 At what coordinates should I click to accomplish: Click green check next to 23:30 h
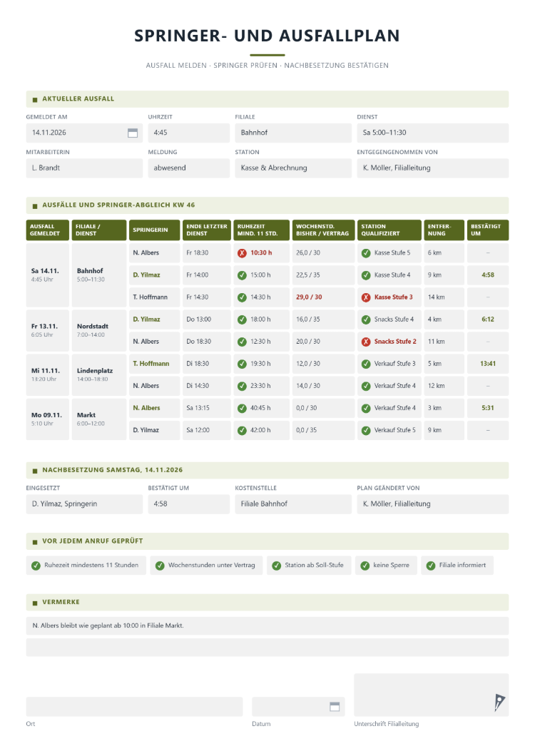[x=242, y=386]
